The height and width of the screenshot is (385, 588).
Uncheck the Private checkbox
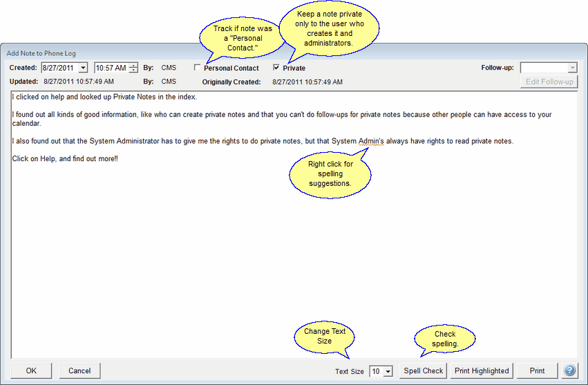click(x=277, y=68)
